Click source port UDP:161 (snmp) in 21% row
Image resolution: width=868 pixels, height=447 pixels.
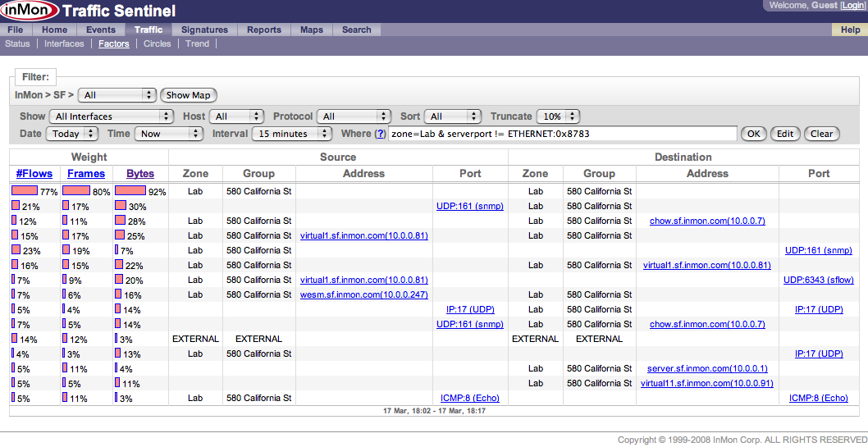click(470, 207)
